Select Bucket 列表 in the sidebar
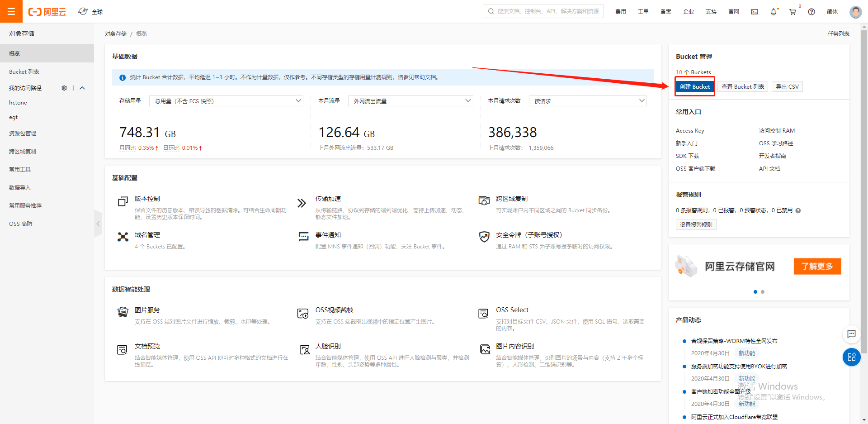Screen dimensions: 868x424 [x=24, y=72]
